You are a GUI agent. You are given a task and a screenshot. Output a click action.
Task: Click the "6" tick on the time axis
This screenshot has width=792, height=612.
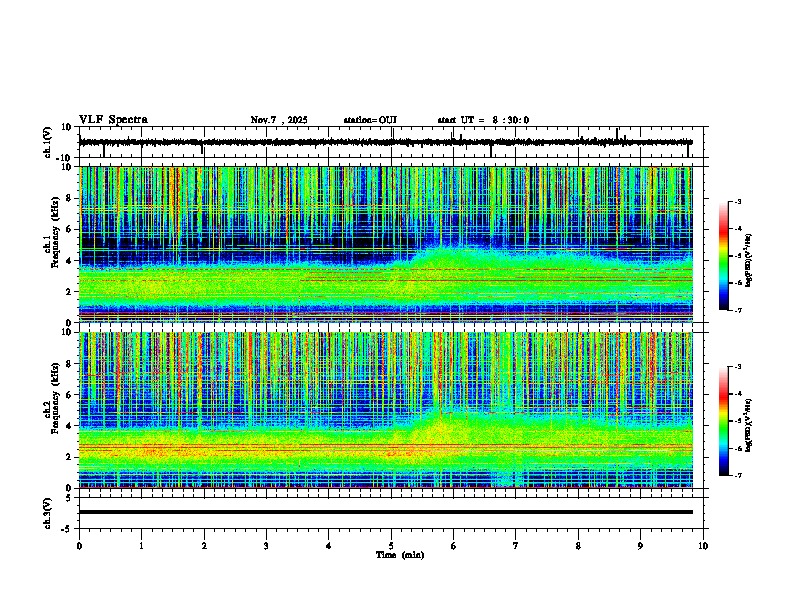point(454,546)
